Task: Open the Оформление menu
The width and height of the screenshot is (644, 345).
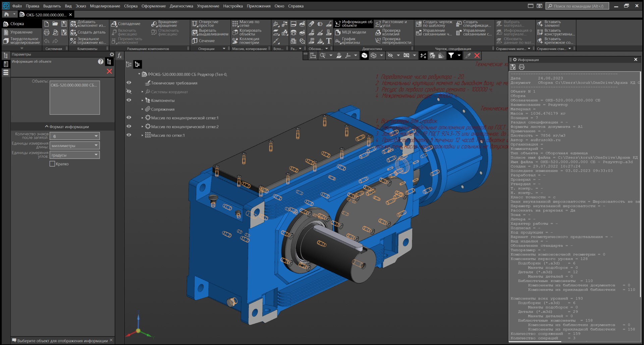Action: tap(153, 6)
